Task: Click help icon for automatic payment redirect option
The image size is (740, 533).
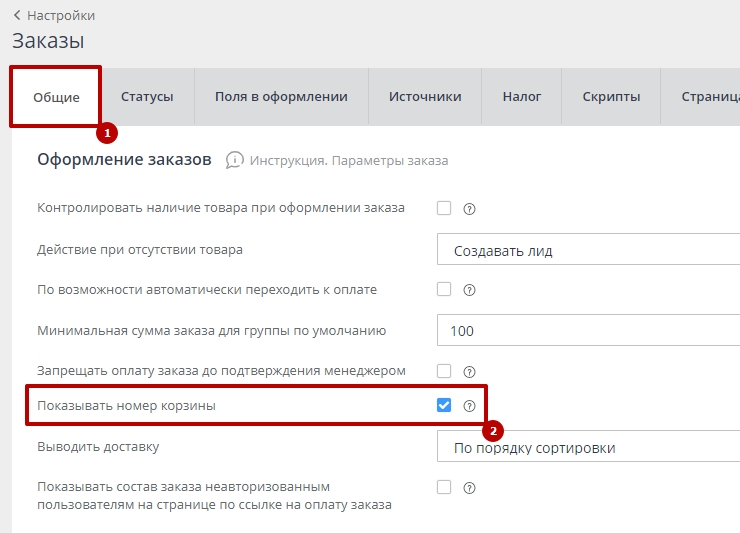Action: tap(469, 290)
